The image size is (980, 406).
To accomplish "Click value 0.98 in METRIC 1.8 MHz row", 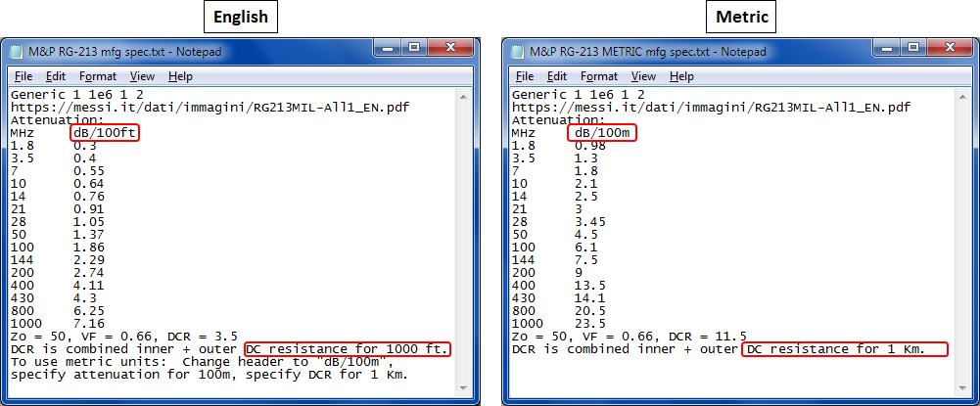I will click(x=589, y=146).
